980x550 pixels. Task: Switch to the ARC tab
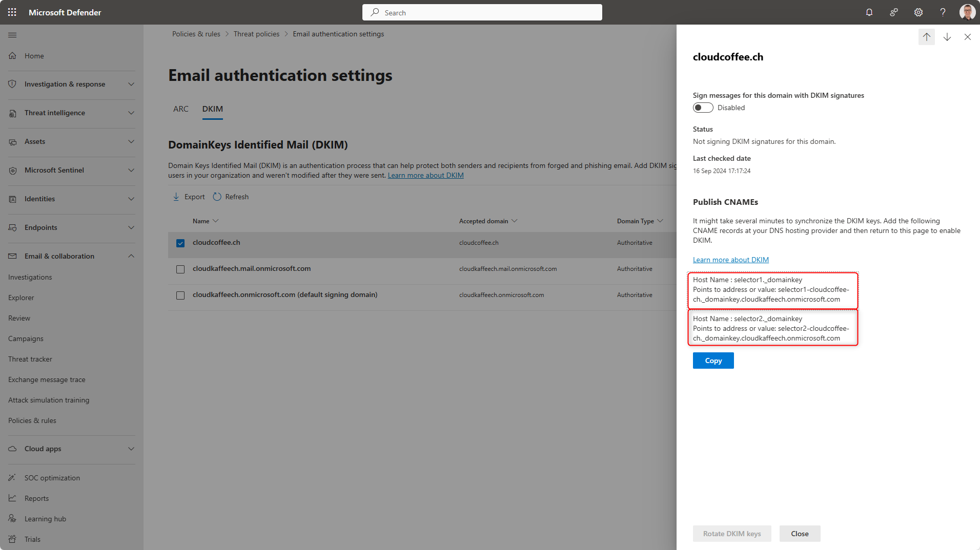pos(180,109)
